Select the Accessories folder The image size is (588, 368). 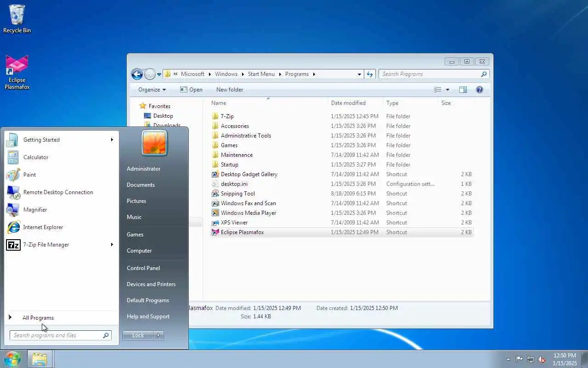(342, 126)
